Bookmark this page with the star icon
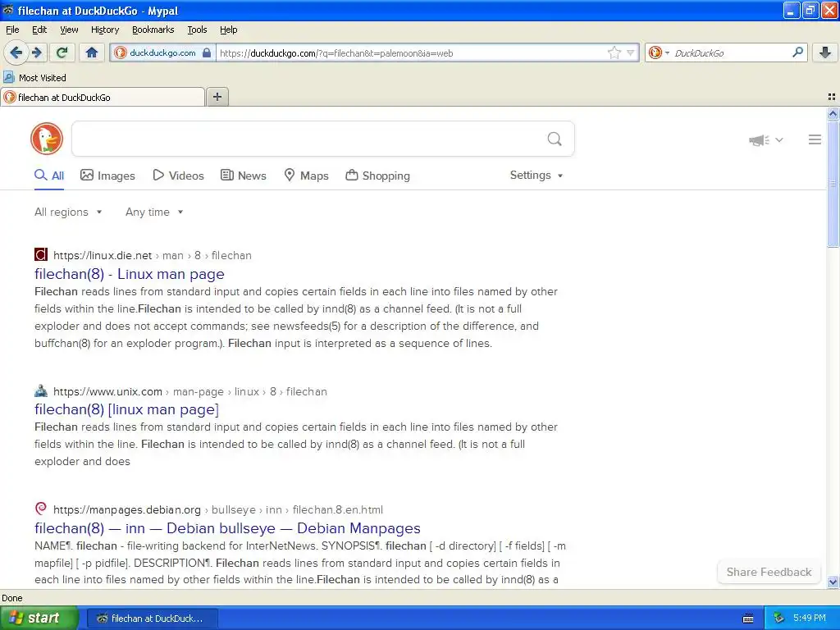Screen dimensions: 840x630 pos(614,52)
